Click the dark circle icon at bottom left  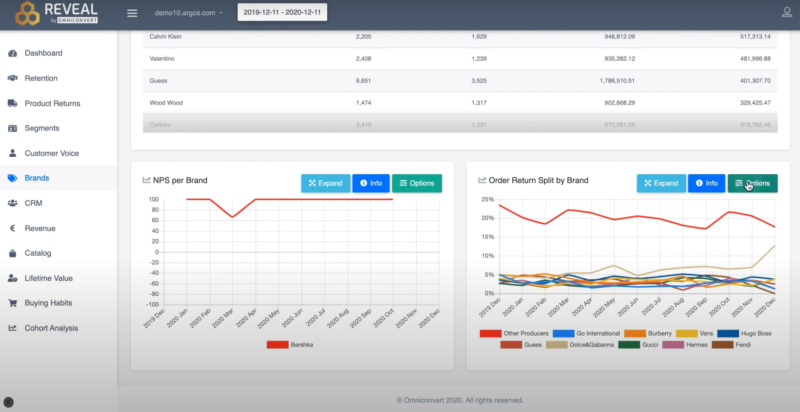coord(8,402)
